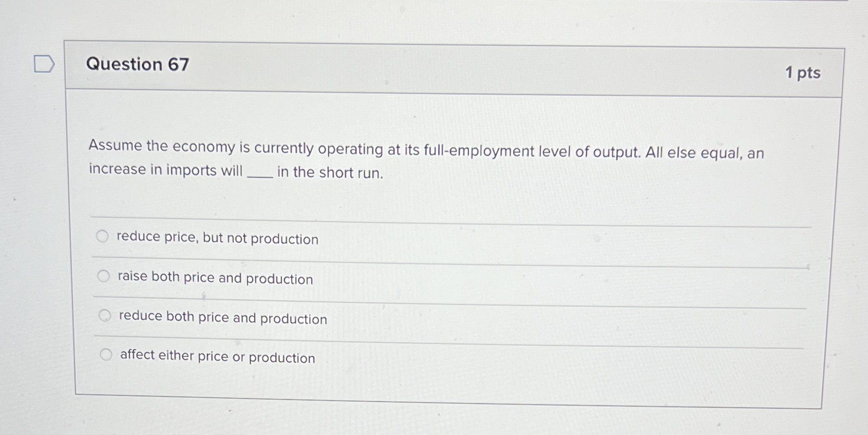Select radio button for 'reduce price, but not production'
The image size is (868, 435).
pyautogui.click(x=103, y=237)
